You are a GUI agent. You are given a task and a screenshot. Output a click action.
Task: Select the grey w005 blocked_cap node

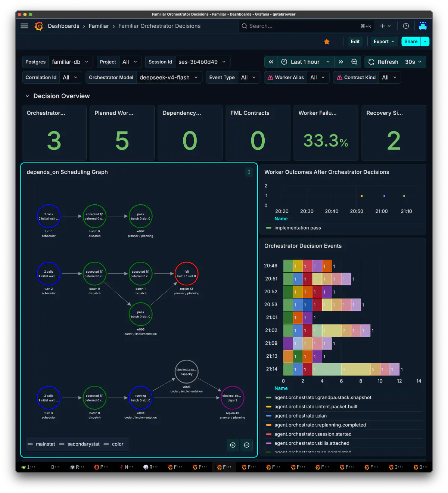186,372
